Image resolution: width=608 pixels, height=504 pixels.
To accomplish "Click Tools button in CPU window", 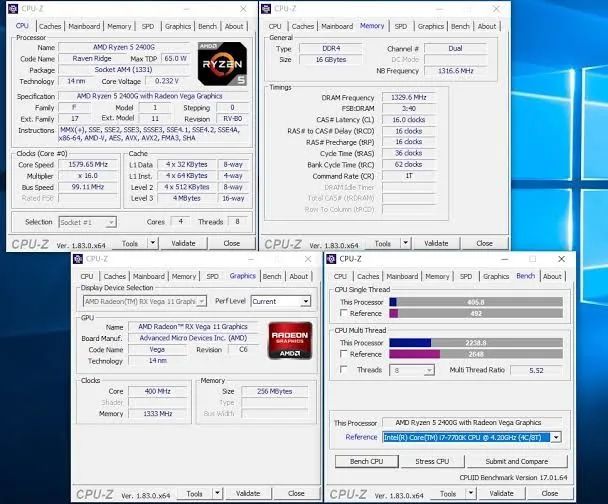I will pyautogui.click(x=130, y=243).
